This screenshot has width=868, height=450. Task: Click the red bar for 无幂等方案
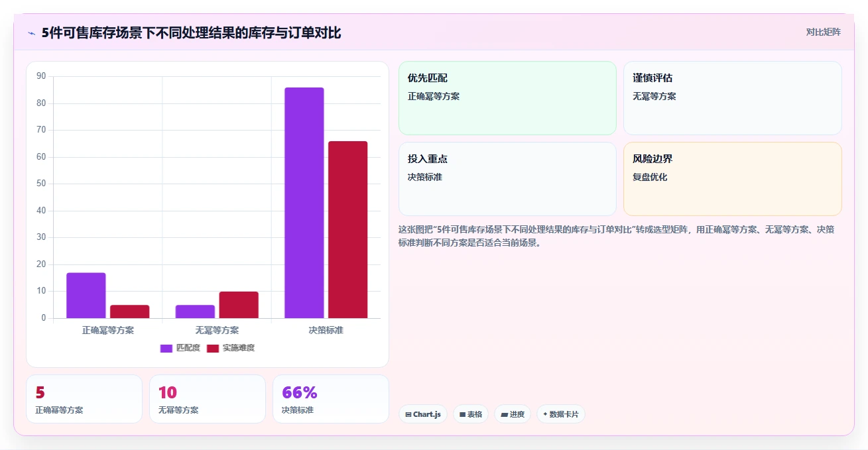239,305
